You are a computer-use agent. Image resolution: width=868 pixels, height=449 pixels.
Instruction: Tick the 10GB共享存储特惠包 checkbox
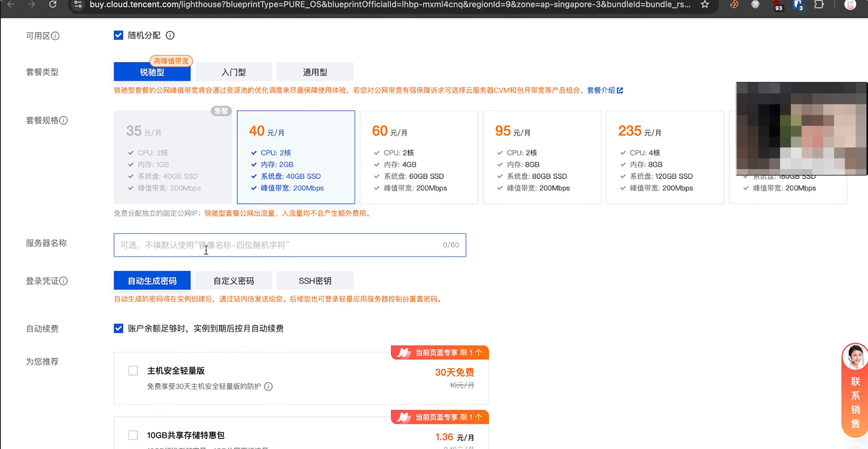tap(133, 435)
